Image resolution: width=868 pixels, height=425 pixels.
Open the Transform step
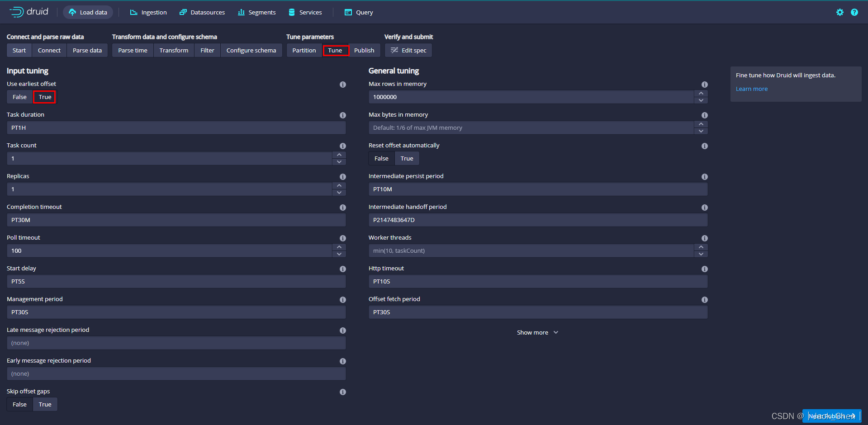pyautogui.click(x=174, y=50)
